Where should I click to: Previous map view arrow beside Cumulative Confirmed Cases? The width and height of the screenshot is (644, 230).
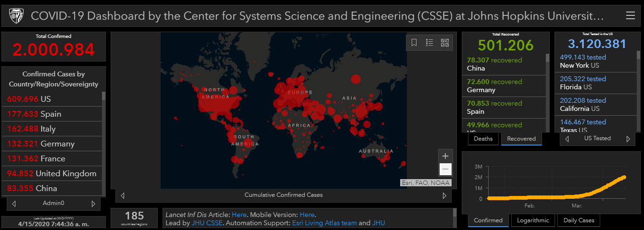123,195
